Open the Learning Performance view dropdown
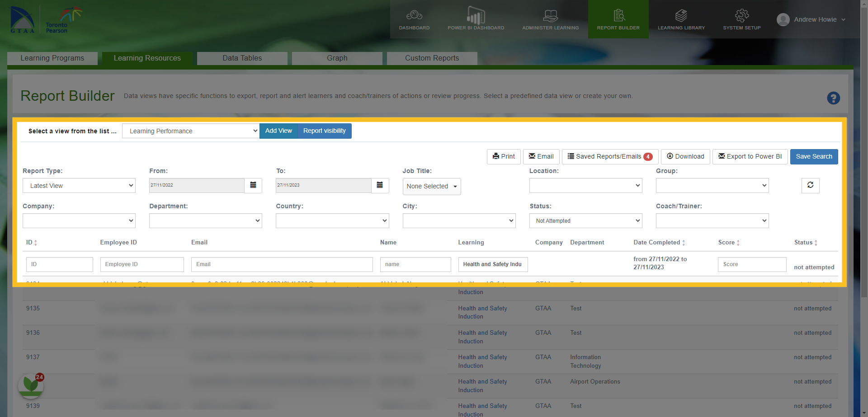Viewport: 868px width, 417px height. (191, 131)
